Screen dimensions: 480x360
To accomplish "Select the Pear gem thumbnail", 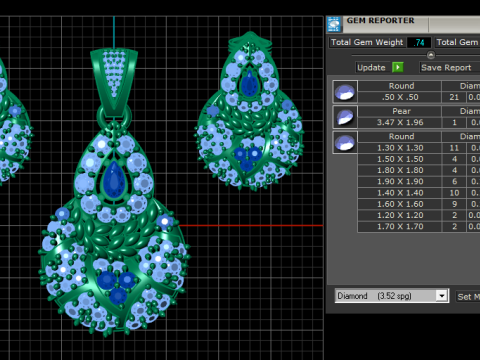I will [345, 117].
